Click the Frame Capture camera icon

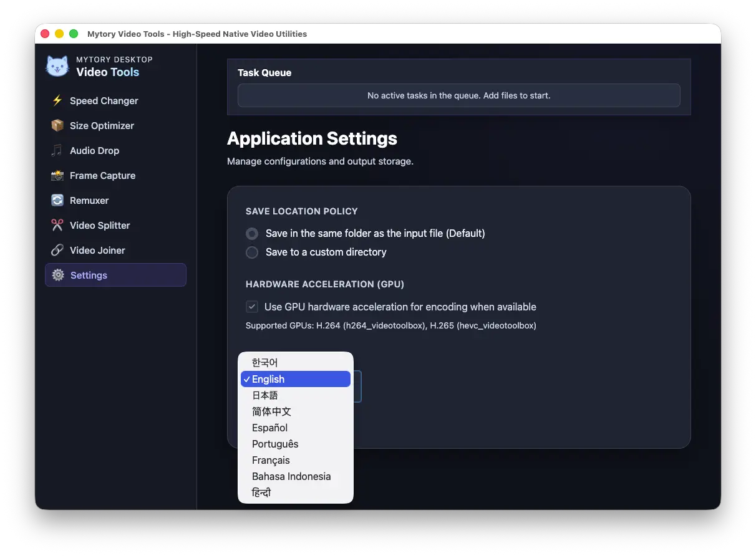(x=57, y=176)
